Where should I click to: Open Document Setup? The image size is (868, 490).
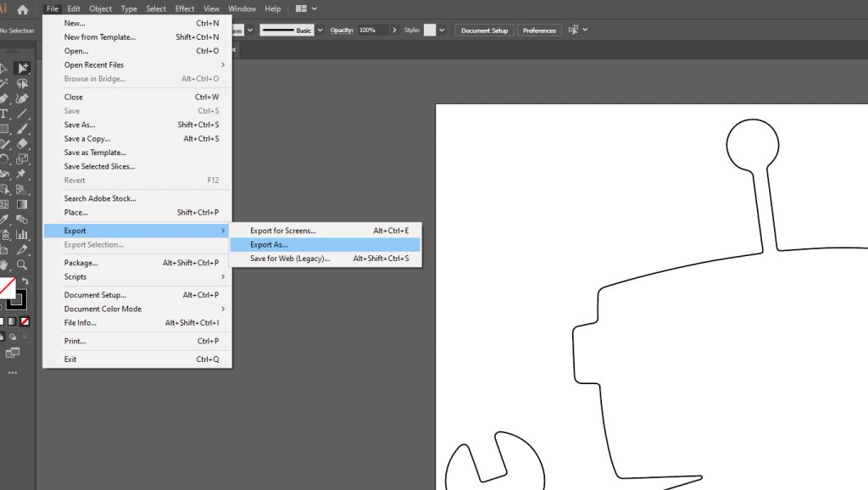point(484,30)
